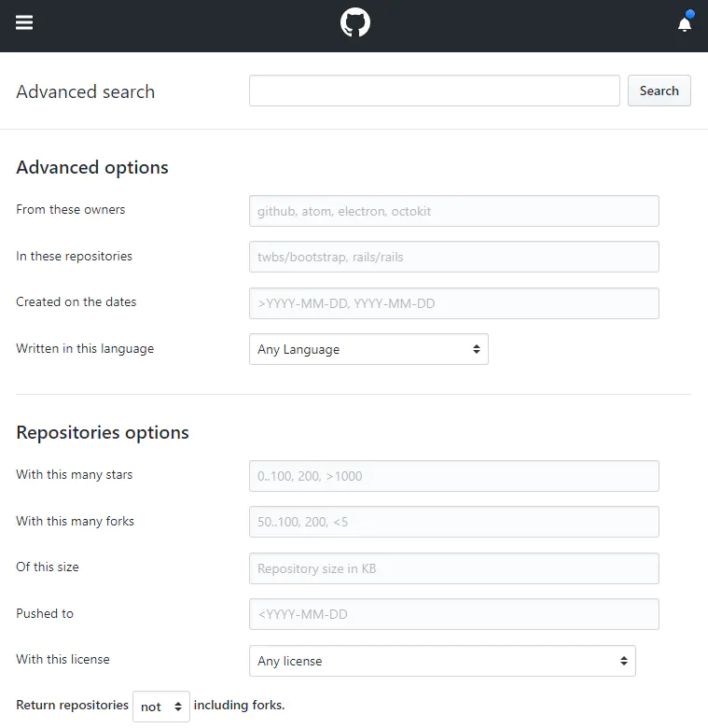Click the With this license label
708x728 pixels.
click(x=62, y=659)
